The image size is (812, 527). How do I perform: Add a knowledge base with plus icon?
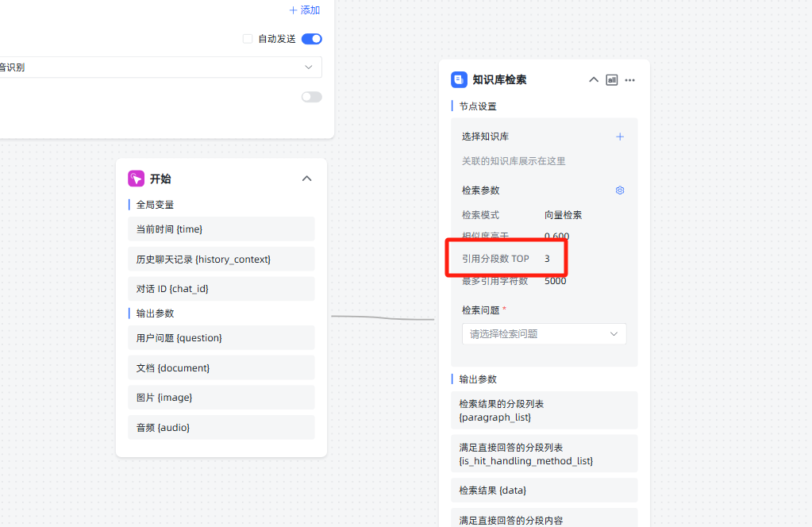point(620,137)
